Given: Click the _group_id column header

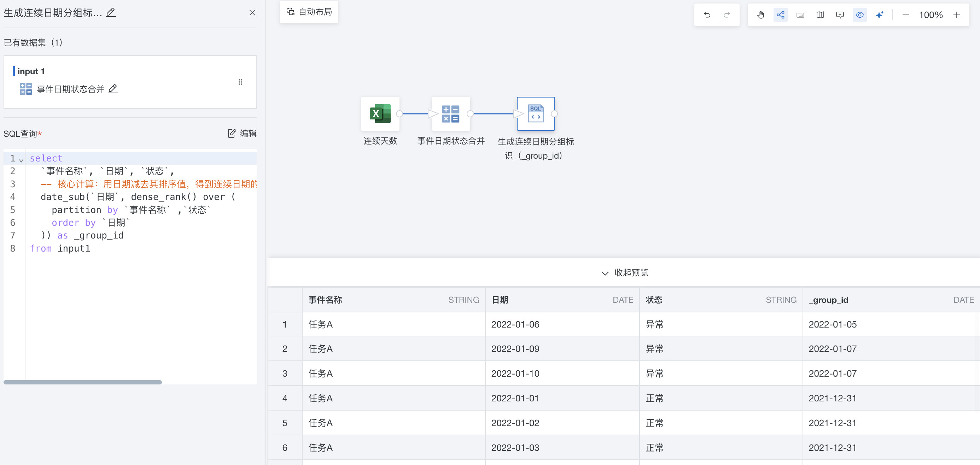Looking at the screenshot, I should tap(891, 300).
